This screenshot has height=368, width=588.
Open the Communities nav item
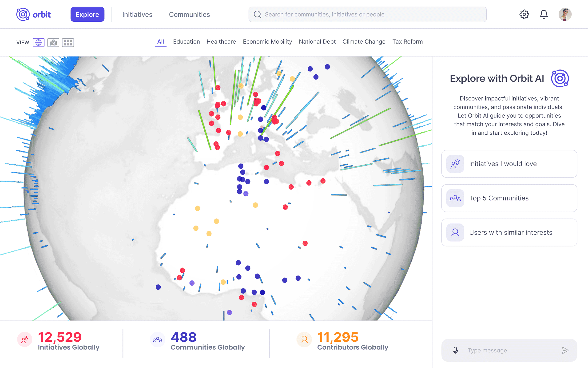coord(189,15)
